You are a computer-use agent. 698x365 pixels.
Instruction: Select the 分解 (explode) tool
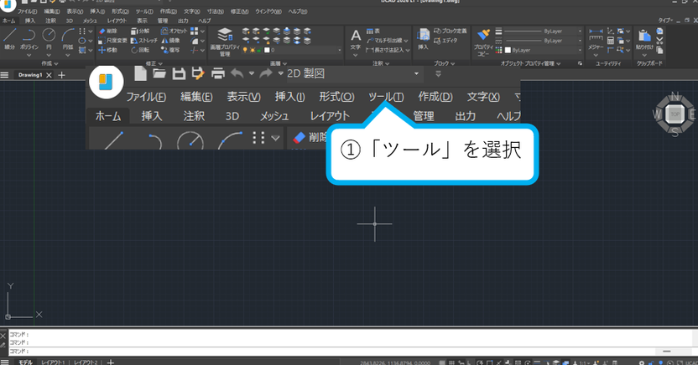[x=140, y=31]
